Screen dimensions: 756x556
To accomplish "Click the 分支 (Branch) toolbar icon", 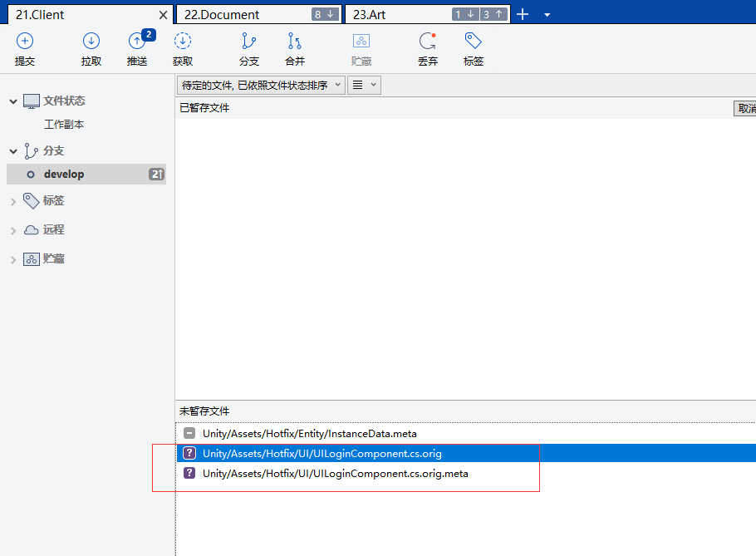I will (248, 42).
